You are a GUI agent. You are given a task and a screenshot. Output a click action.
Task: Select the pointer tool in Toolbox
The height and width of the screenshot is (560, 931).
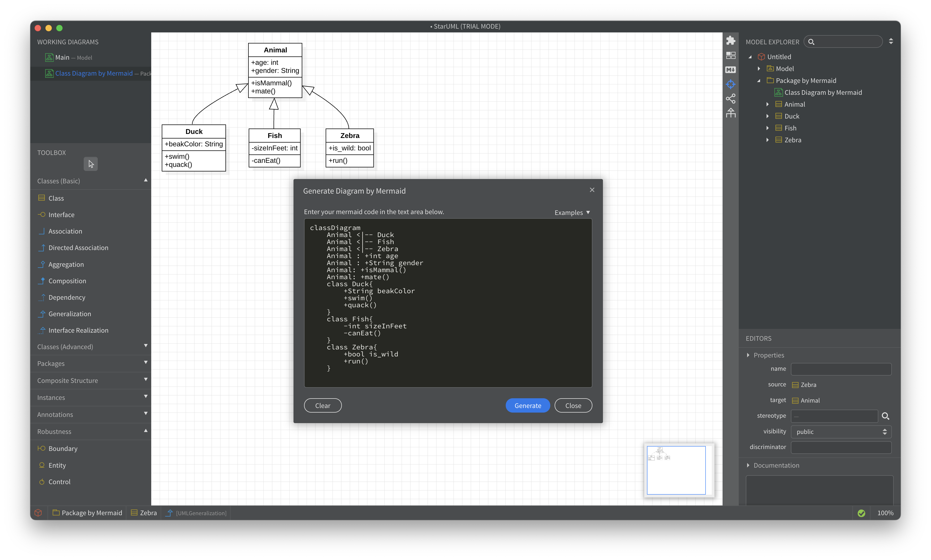[x=90, y=164]
